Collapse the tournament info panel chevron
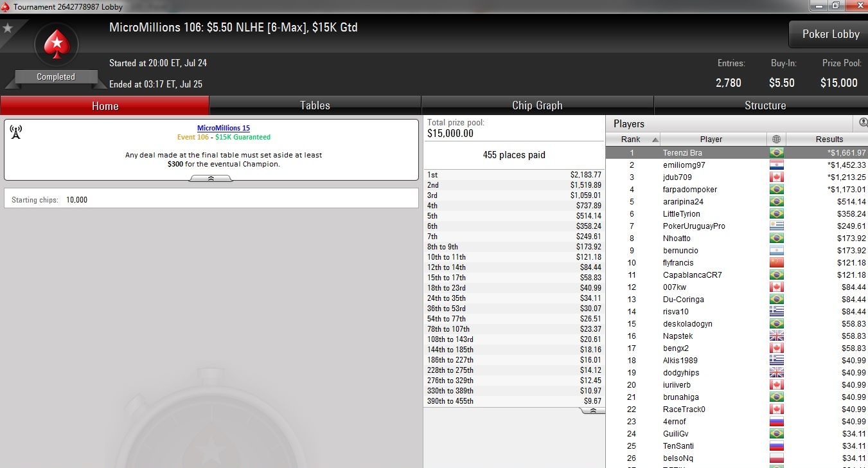Screen dimensions: 868x468 211,179
